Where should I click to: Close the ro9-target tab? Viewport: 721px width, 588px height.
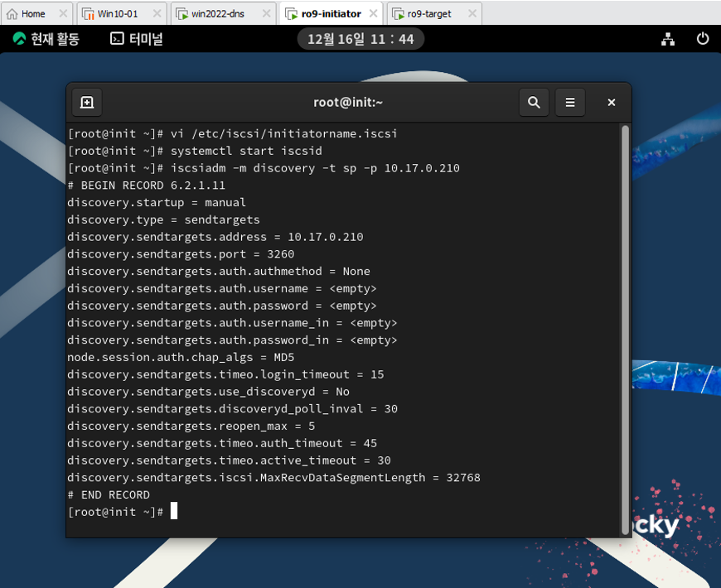click(x=472, y=14)
